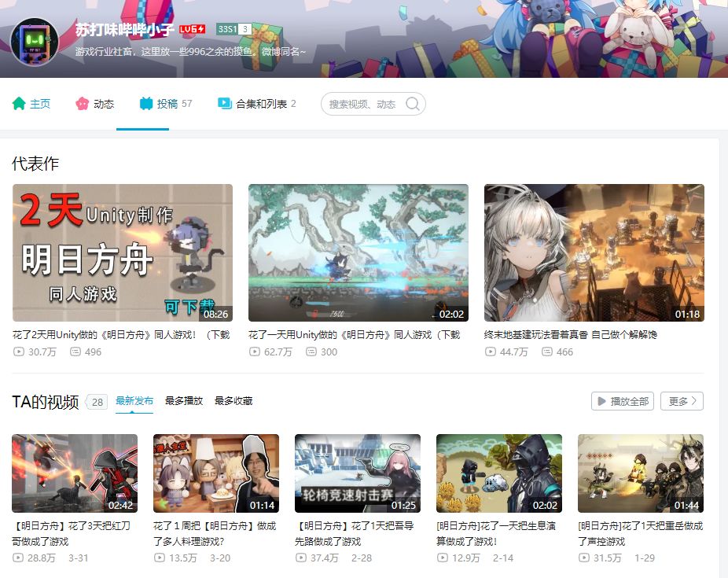Click username 苏打味哔哔小子
This screenshot has height=578, width=728.
click(125, 29)
